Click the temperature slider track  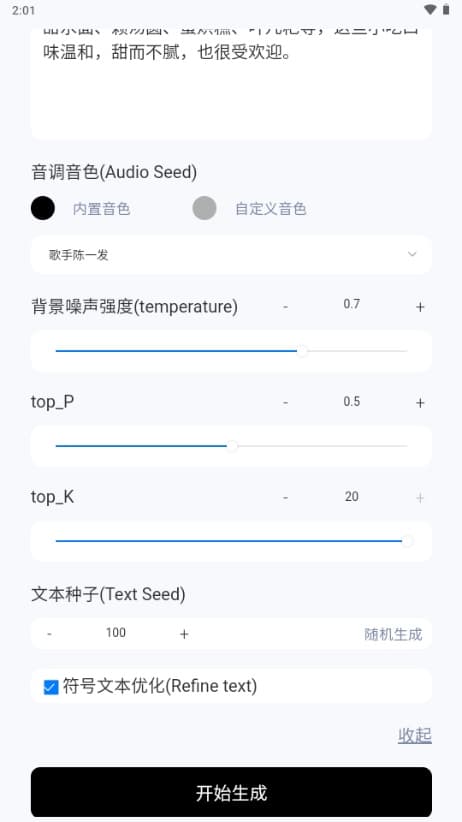[x=231, y=351]
